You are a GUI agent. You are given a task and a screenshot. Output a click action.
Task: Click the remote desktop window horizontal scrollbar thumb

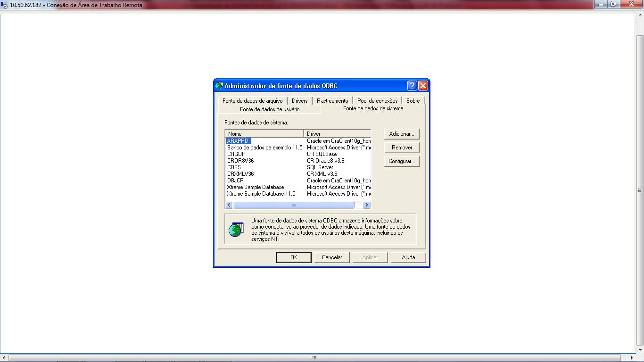(x=314, y=358)
